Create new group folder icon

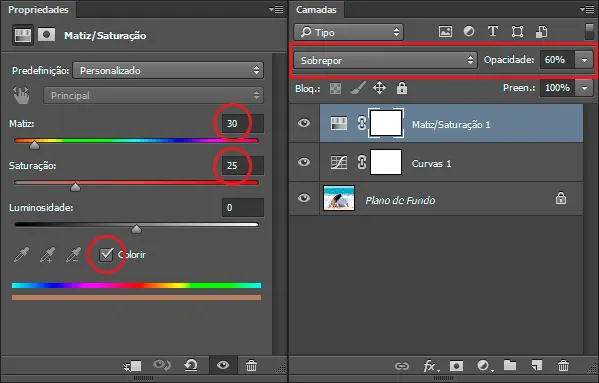click(x=510, y=365)
